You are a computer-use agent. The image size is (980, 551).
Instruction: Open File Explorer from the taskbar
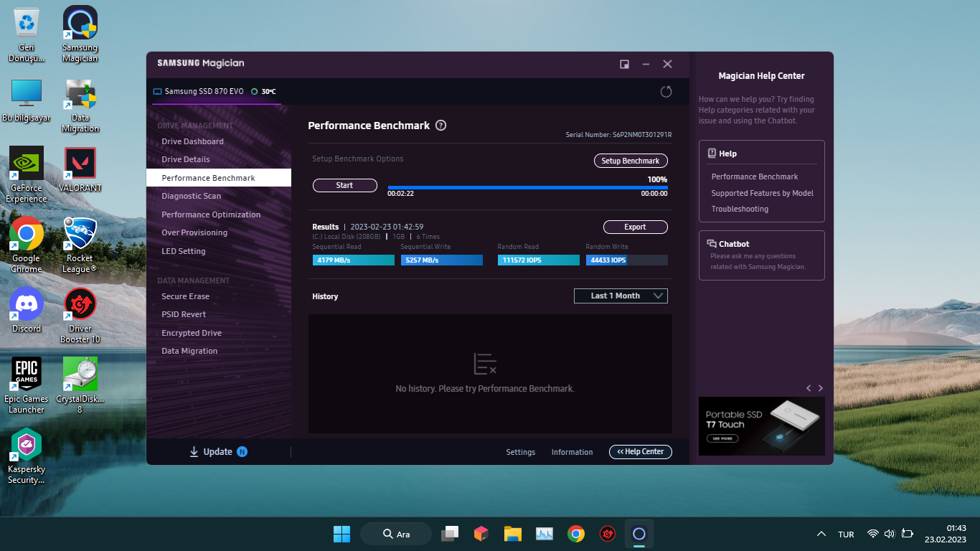(512, 534)
